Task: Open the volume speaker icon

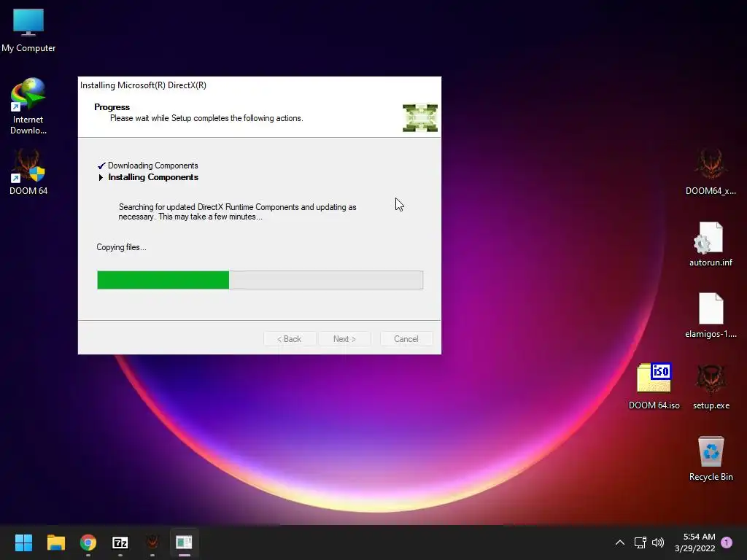Action: pos(658,542)
